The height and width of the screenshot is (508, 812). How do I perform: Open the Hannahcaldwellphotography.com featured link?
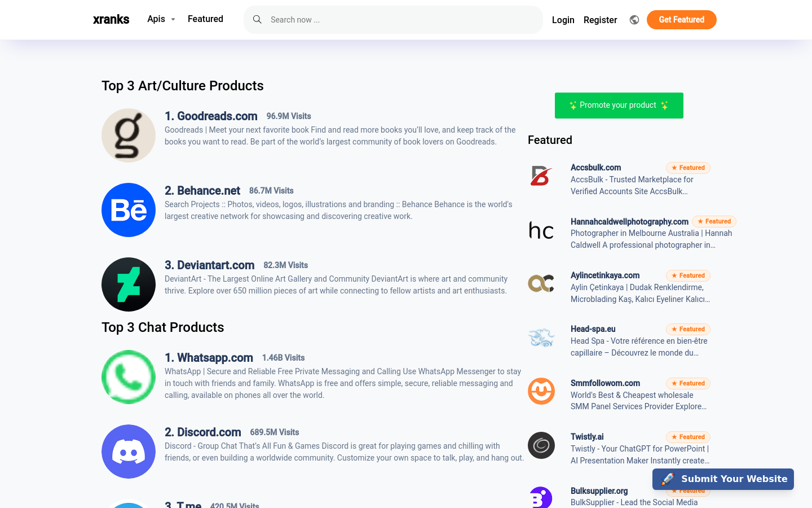(629, 221)
